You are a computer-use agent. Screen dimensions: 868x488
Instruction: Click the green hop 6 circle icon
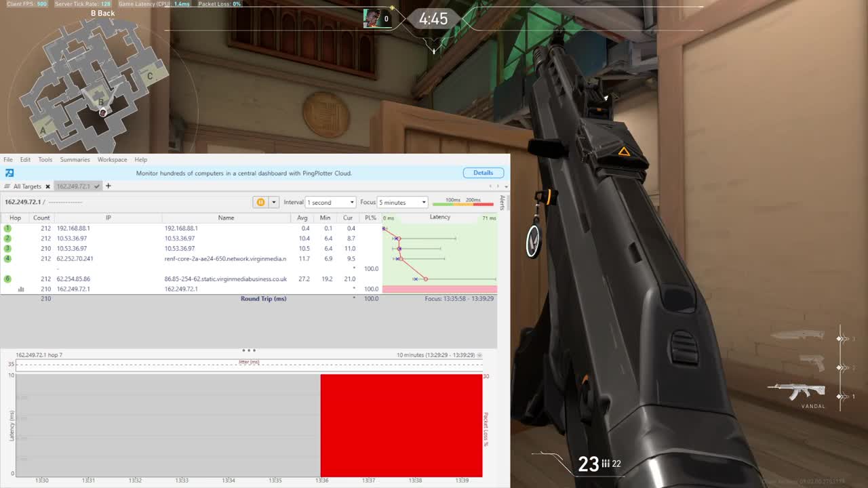pyautogui.click(x=8, y=279)
